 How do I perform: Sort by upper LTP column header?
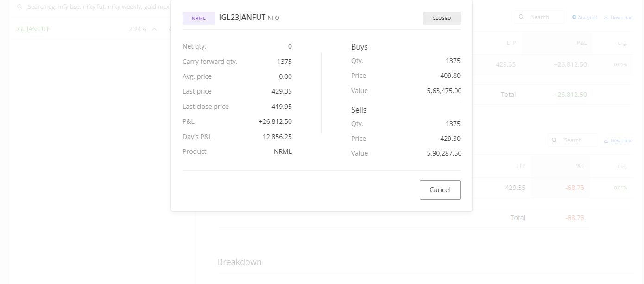click(x=511, y=43)
